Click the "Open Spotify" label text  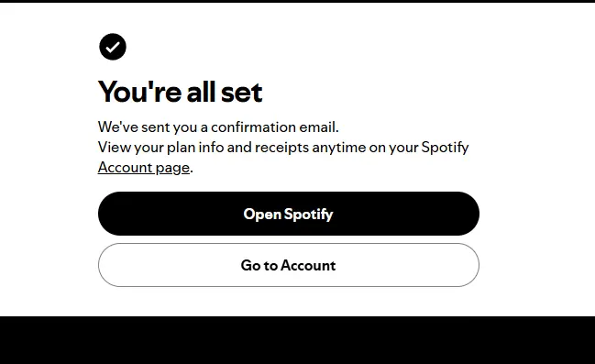(x=289, y=214)
